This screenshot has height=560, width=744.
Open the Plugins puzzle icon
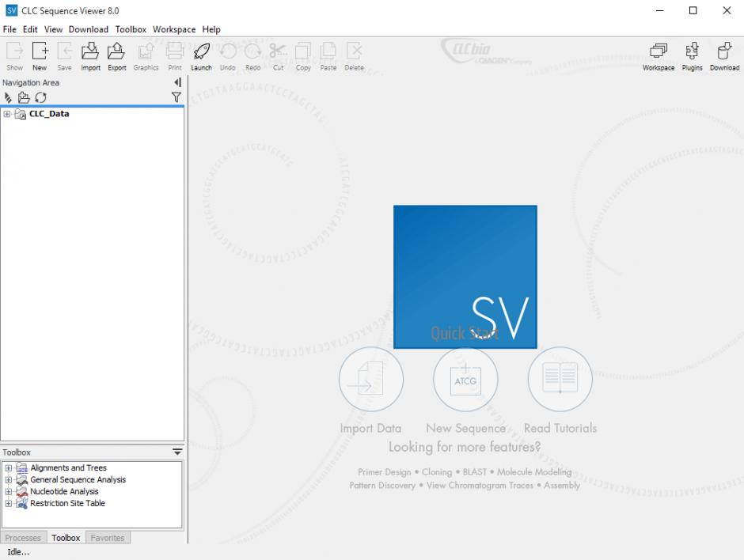(692, 56)
